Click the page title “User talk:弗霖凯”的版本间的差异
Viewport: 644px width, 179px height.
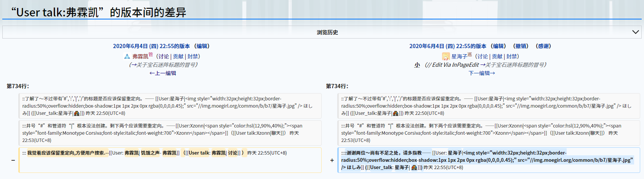pos(98,12)
